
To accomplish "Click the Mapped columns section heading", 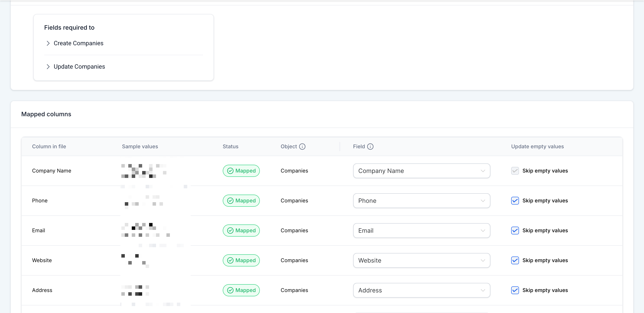I will tap(46, 114).
